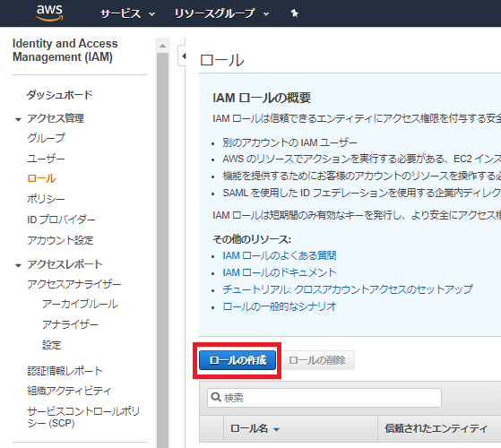Collapse the アクセスレポート section
This screenshot has width=501, height=448.
(18, 265)
